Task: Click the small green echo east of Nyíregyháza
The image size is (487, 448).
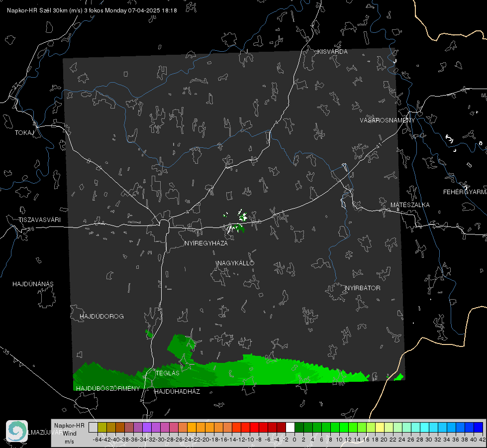Action: tap(239, 228)
